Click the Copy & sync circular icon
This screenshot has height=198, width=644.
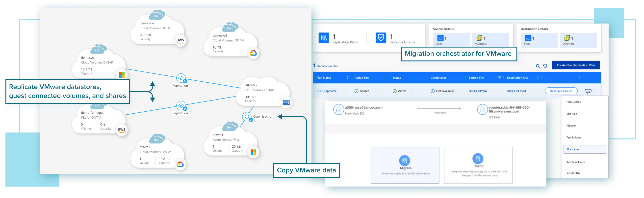click(247, 117)
